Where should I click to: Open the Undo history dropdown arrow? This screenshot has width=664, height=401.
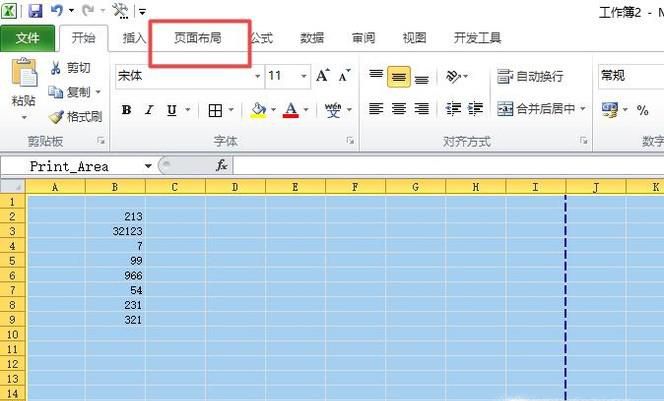pos(71,10)
